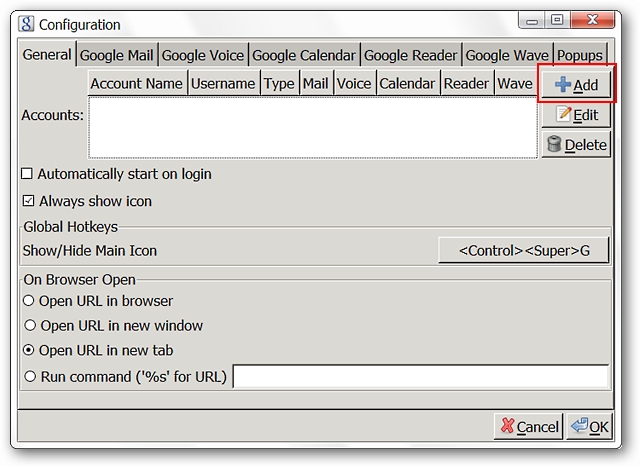Screen dimensions: 640x467
Task: Click the Username column header
Action: click(223, 83)
